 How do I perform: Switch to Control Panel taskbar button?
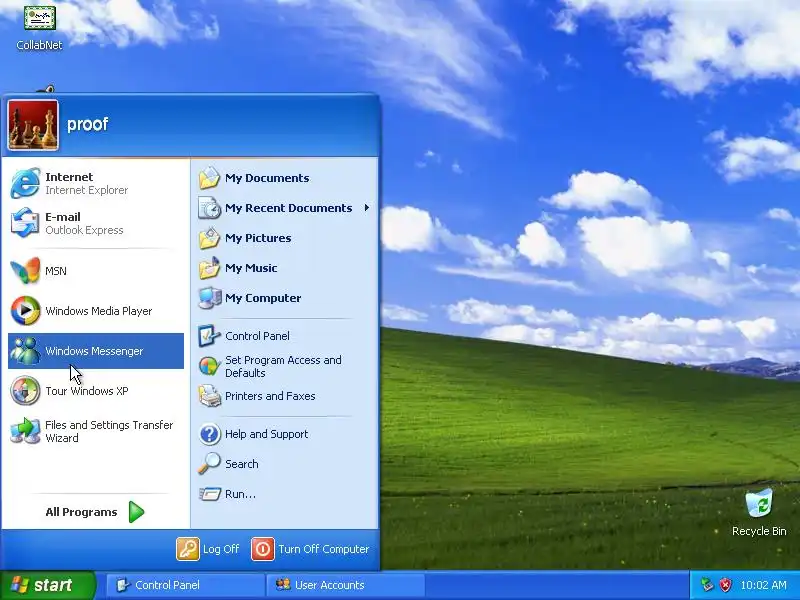pyautogui.click(x=186, y=585)
